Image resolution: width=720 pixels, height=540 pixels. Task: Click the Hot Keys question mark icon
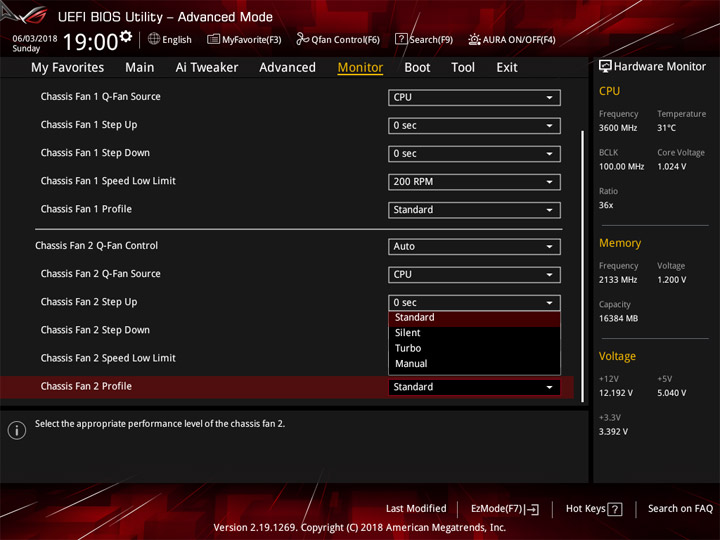tap(615, 509)
